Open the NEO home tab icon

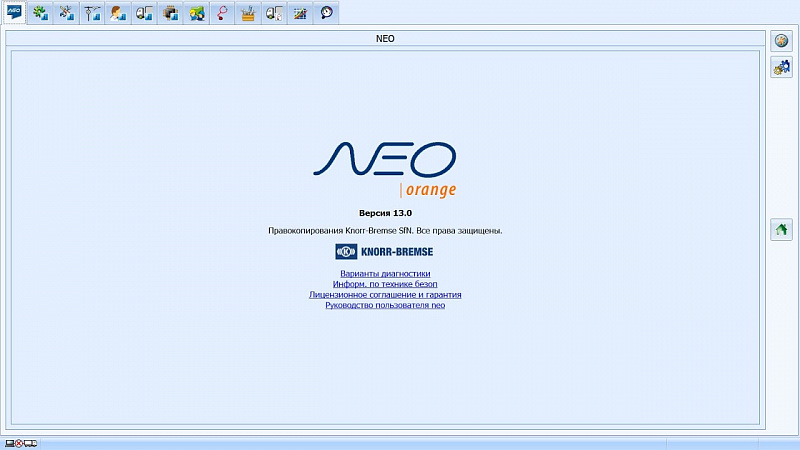pyautogui.click(x=14, y=12)
